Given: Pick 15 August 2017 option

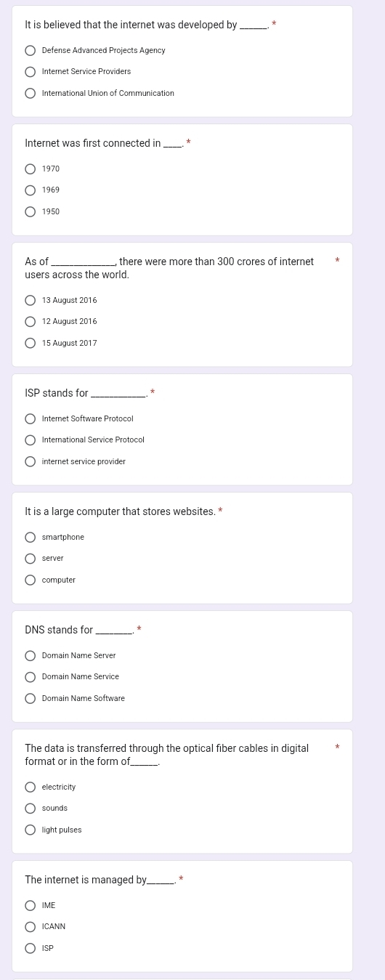Looking at the screenshot, I should click(31, 344).
